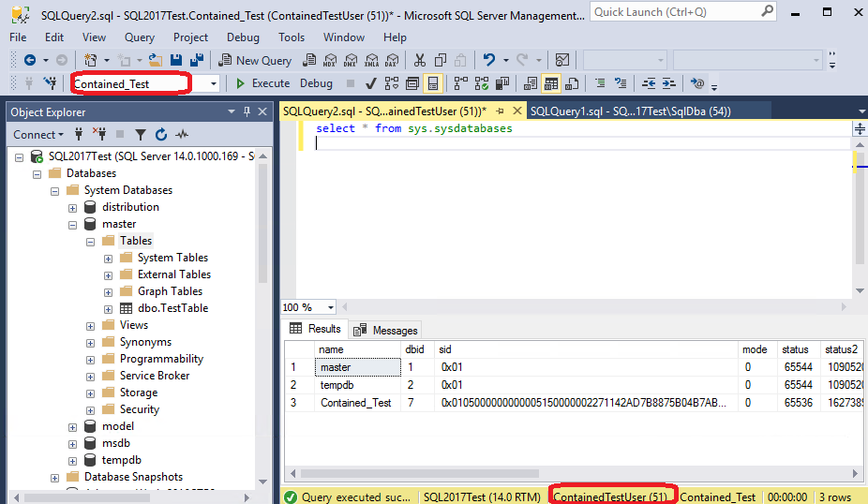Open a new XMLA query
The width and height of the screenshot is (868, 504).
[371, 60]
